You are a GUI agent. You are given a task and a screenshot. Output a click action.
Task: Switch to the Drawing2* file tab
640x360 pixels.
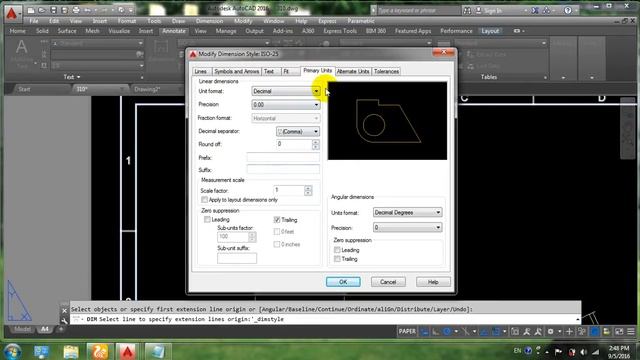(147, 89)
